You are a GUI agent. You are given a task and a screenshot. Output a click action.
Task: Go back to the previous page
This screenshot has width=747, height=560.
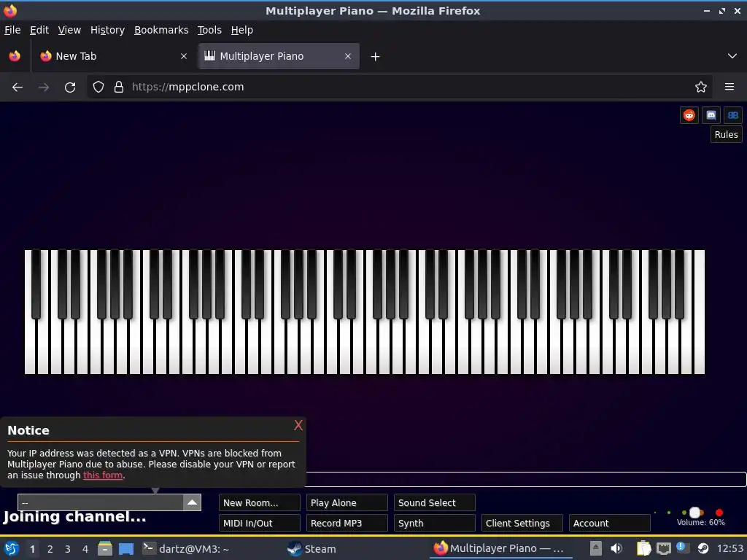coord(18,87)
